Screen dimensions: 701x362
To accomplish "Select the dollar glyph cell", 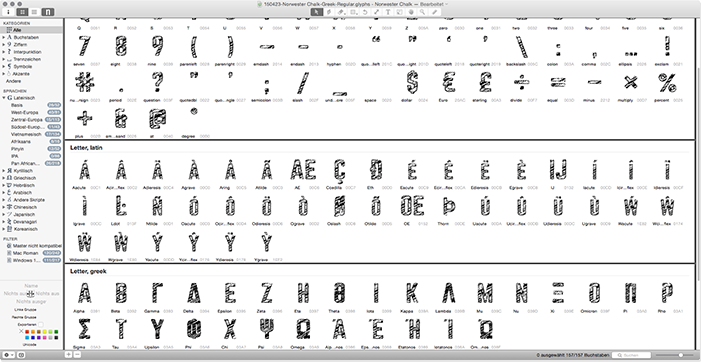I will click(413, 85).
